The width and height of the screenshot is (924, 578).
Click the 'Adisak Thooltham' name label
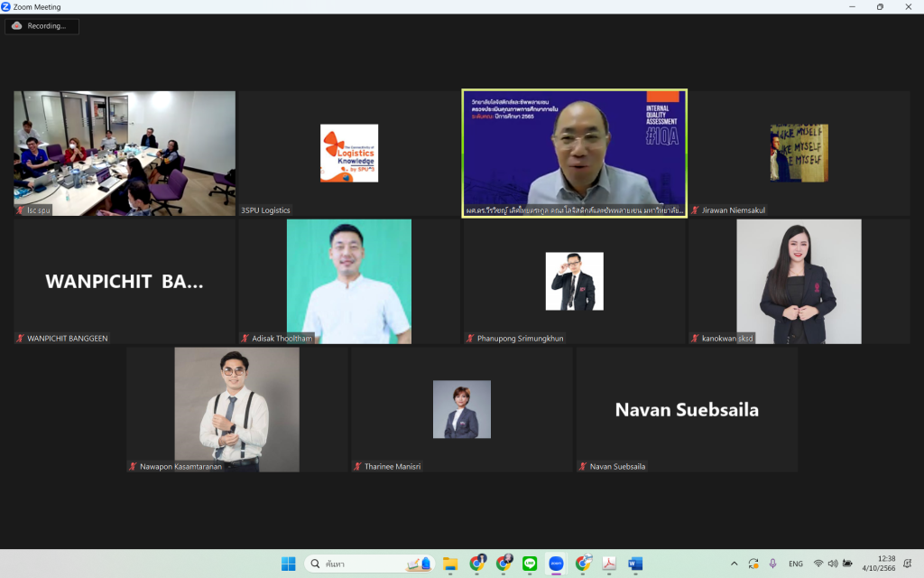pyautogui.click(x=282, y=339)
